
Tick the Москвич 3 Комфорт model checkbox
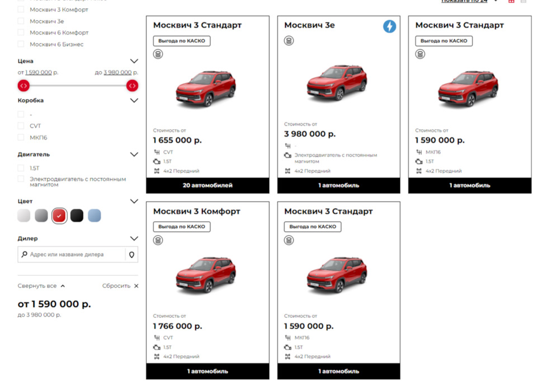21,10
